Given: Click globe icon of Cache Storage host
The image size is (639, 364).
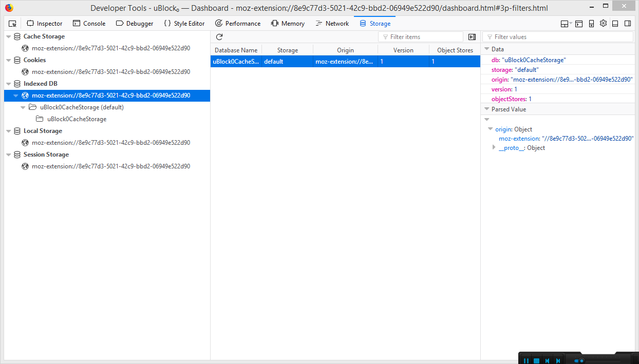Looking at the screenshot, I should pos(25,48).
